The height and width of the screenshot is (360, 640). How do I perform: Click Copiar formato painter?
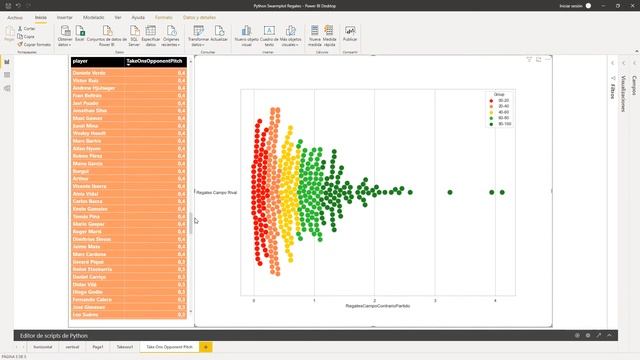34,44
